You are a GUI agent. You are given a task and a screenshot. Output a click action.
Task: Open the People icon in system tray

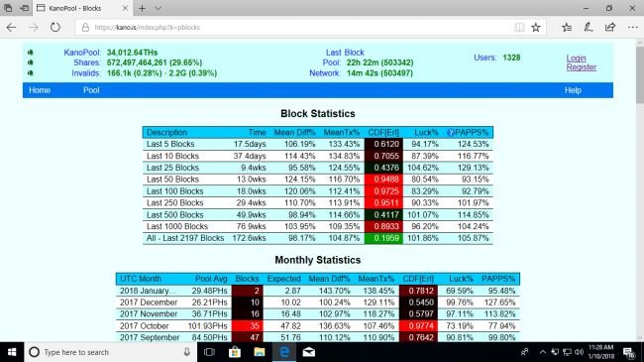(525, 352)
